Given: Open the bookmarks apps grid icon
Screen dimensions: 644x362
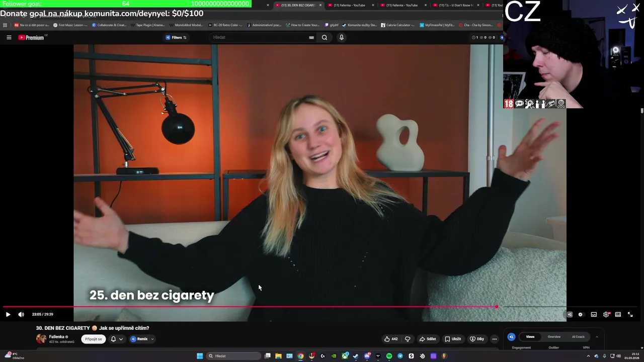Looking at the screenshot, I should pos(5,25).
